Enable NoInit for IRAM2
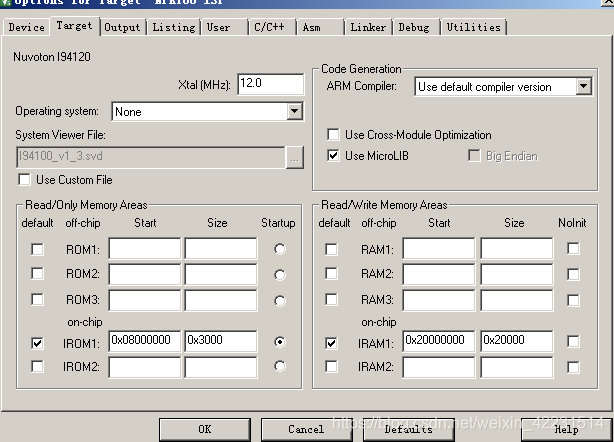Image resolution: width=614 pixels, height=442 pixels. click(x=573, y=367)
